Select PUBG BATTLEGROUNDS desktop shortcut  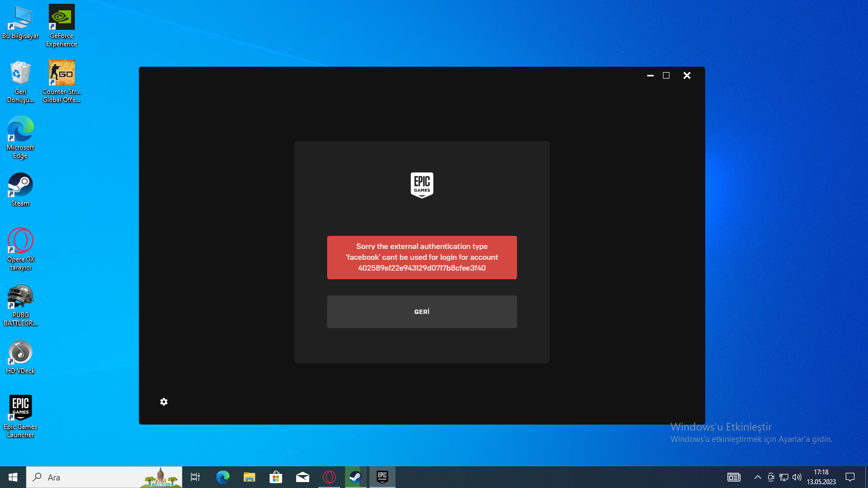click(x=21, y=305)
